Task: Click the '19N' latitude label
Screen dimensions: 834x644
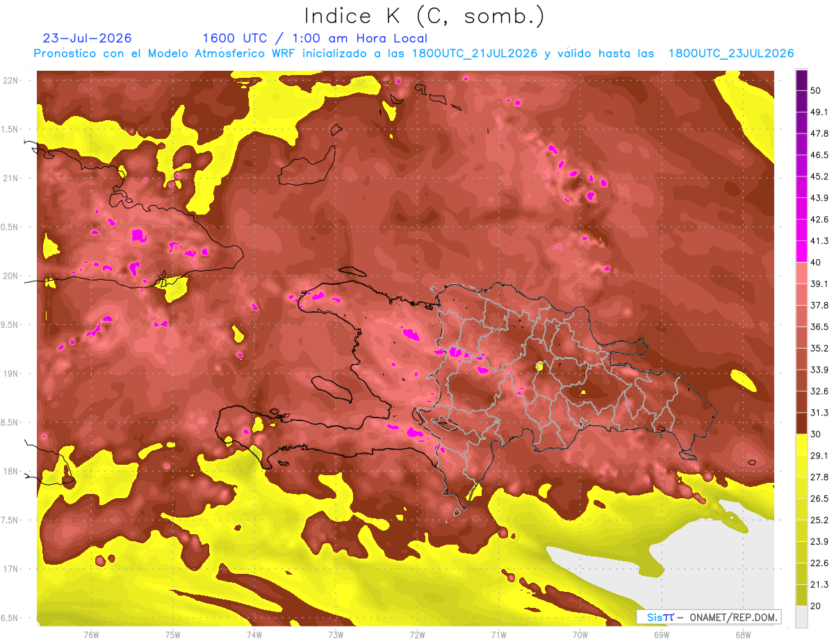Action: [x=12, y=374]
